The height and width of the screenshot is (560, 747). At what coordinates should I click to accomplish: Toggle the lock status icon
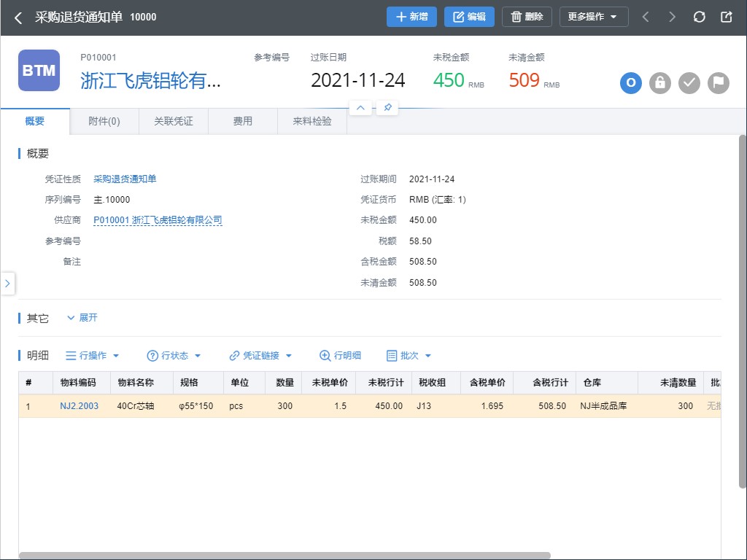click(x=659, y=83)
